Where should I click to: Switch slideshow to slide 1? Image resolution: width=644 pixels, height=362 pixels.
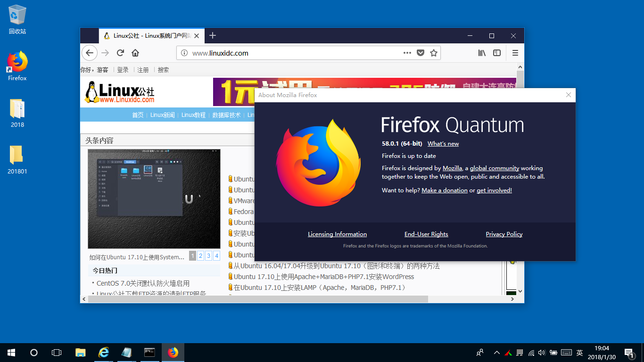click(x=193, y=256)
